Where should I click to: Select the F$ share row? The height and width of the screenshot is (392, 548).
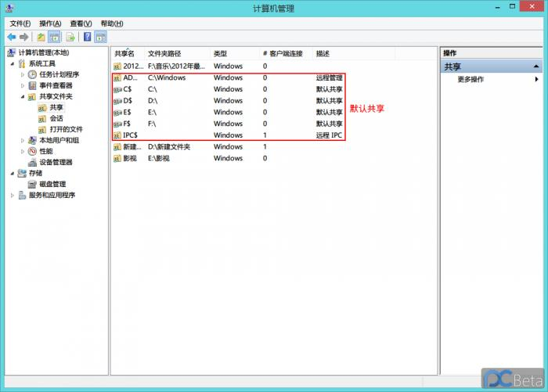click(x=229, y=124)
